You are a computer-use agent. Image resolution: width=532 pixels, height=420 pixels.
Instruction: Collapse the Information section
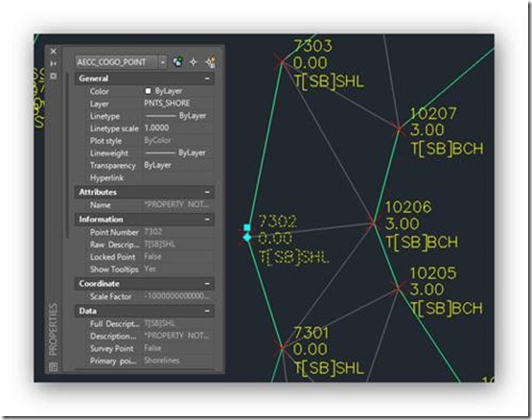[207, 220]
